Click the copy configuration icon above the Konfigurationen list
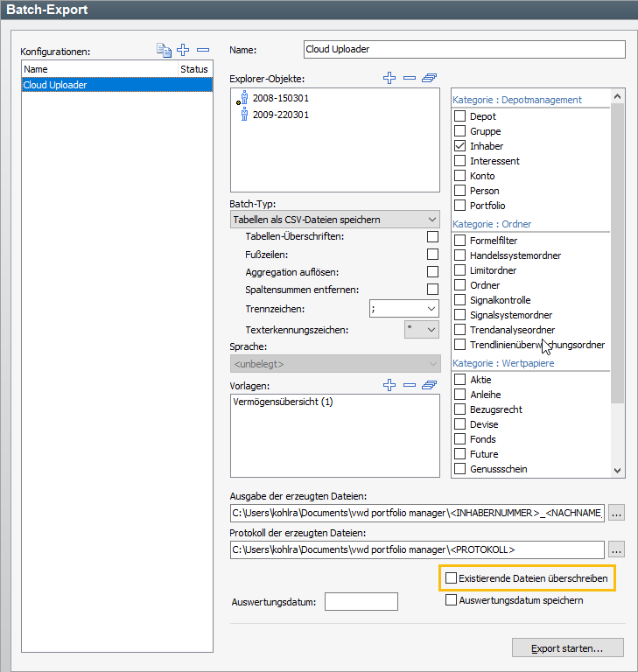The image size is (638, 672). [164, 51]
